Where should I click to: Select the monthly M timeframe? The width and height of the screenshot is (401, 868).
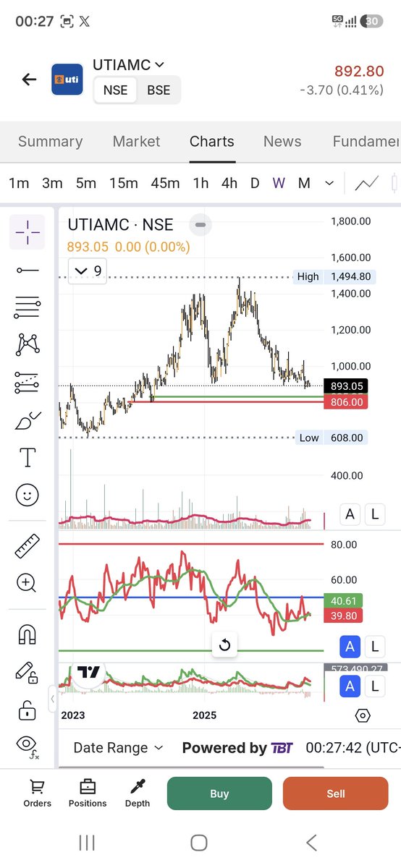[304, 183]
